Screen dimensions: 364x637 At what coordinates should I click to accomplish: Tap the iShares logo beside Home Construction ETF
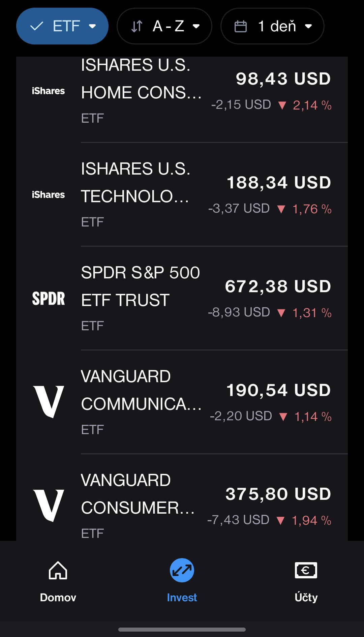(x=48, y=91)
